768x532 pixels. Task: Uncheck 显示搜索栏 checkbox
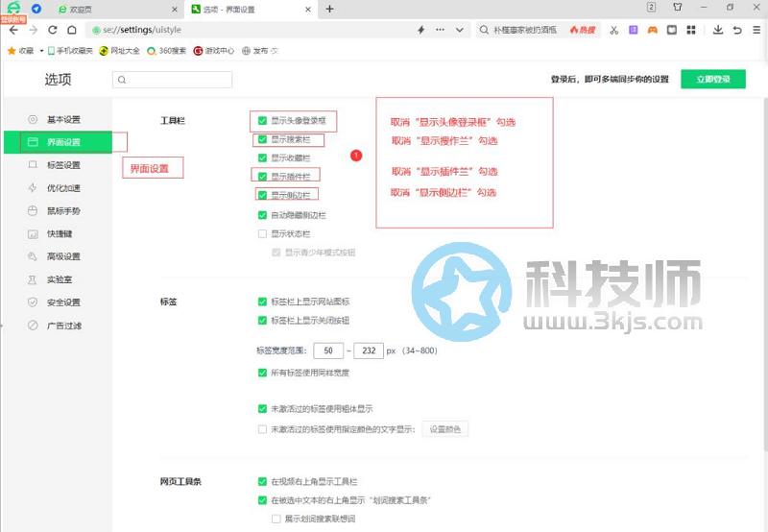(x=262, y=139)
